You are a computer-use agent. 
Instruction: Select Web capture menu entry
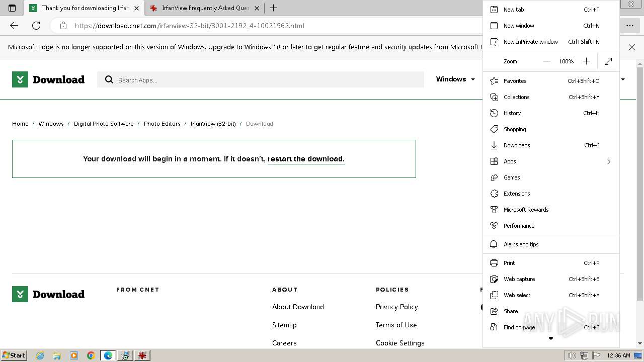551,279
